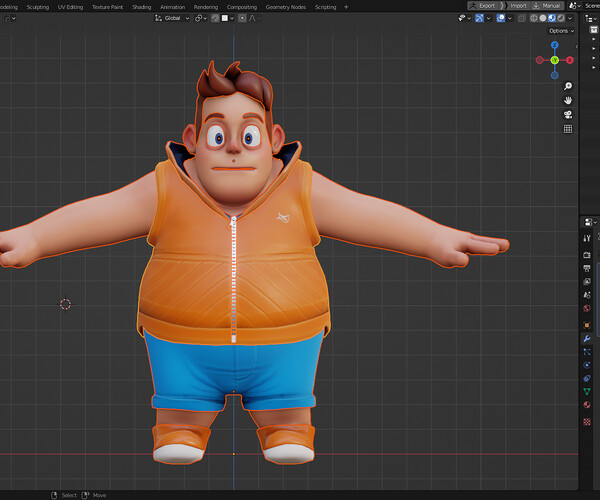Expand the Options dropdown
This screenshot has width=600, height=500.
[x=562, y=31]
